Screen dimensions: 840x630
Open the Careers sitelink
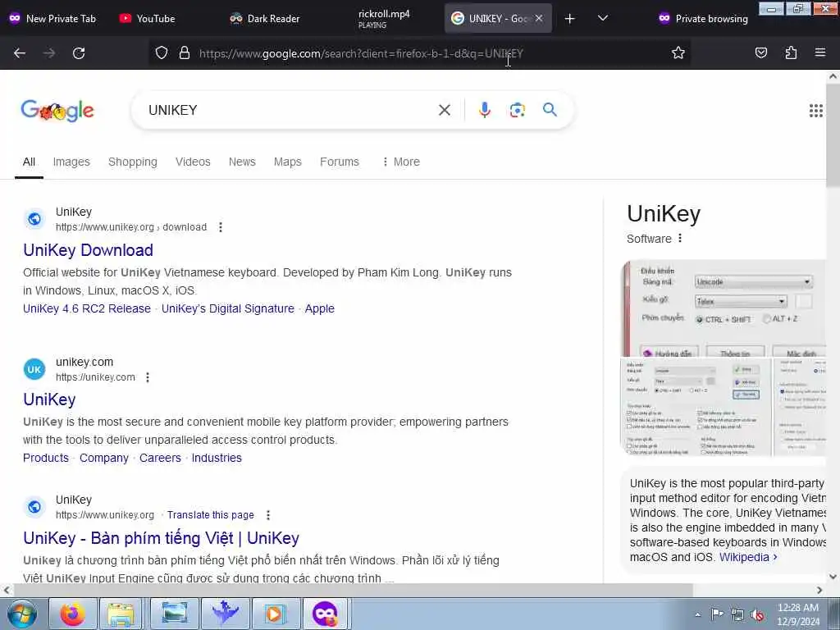160,458
